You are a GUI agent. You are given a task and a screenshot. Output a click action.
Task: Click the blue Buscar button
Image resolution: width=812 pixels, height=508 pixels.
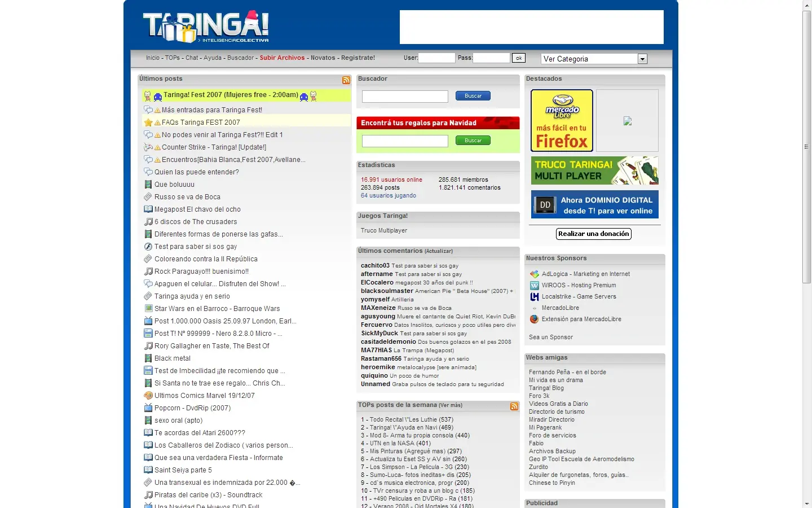pos(473,96)
